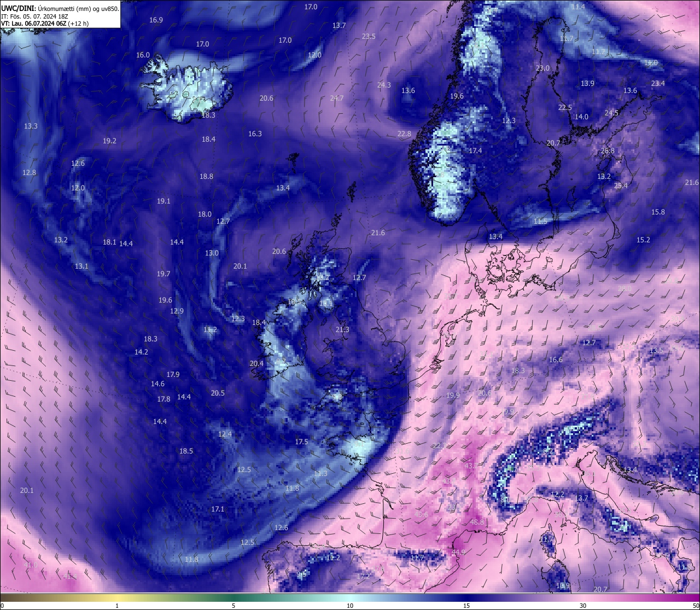Image resolution: width=700 pixels, height=610 pixels.
Task: Click the value 16.3 on the map
Action: tap(255, 133)
